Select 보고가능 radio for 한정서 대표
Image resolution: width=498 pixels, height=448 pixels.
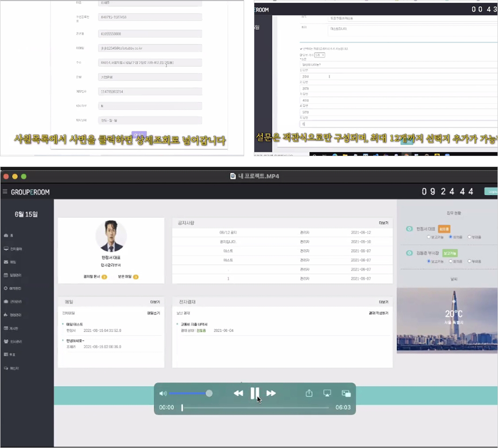(429, 237)
